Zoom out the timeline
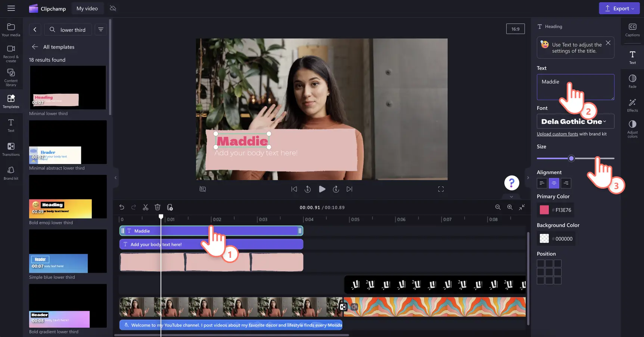The width and height of the screenshot is (644, 337). 498,207
